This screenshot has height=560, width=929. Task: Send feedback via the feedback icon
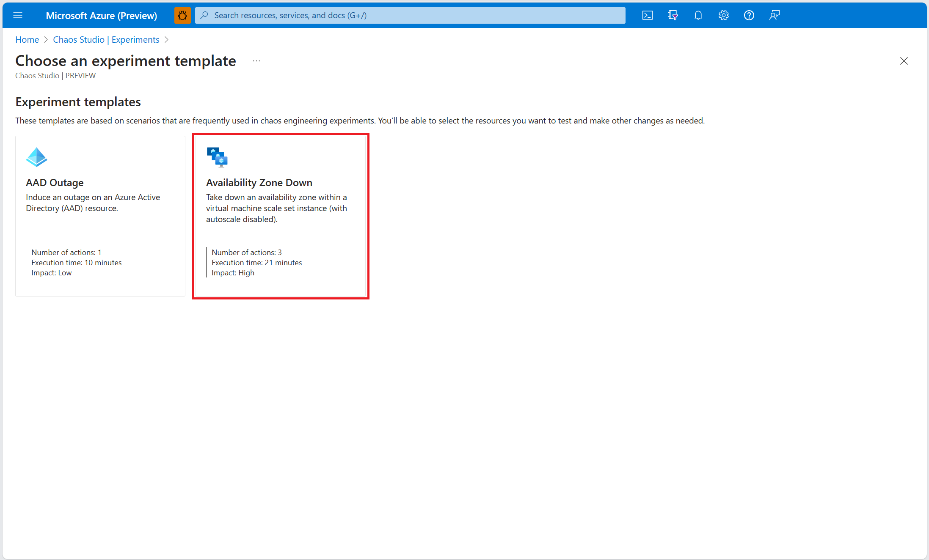coord(775,15)
